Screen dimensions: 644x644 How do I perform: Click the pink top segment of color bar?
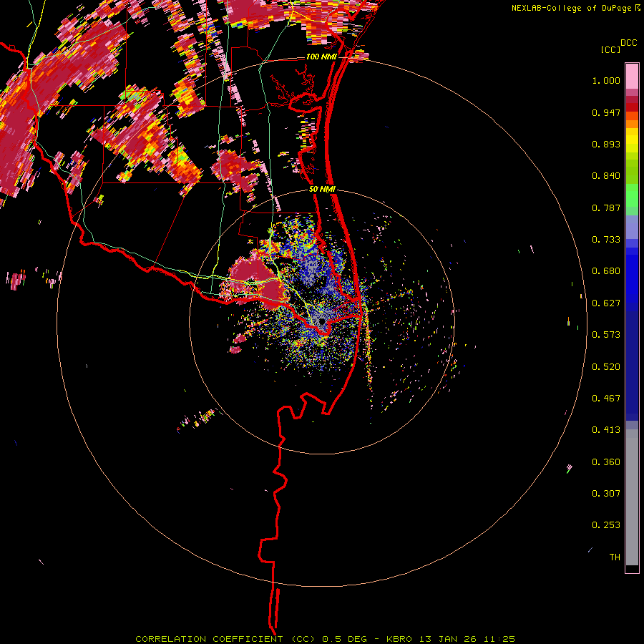[632, 76]
